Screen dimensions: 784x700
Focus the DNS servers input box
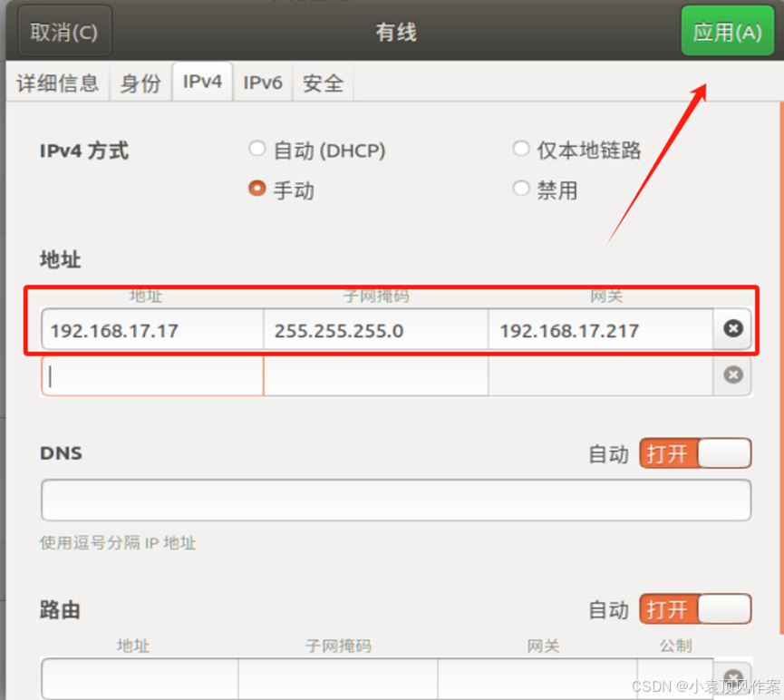point(396,500)
